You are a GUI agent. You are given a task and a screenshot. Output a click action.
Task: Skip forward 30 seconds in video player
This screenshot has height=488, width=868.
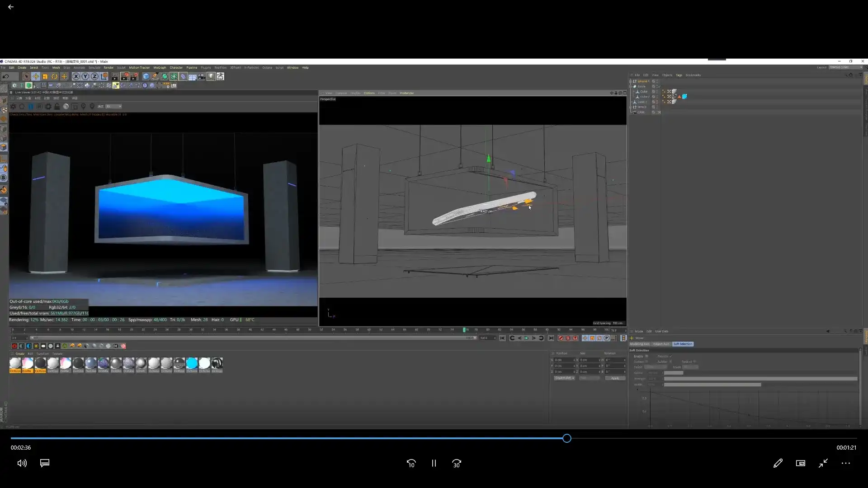point(457,463)
